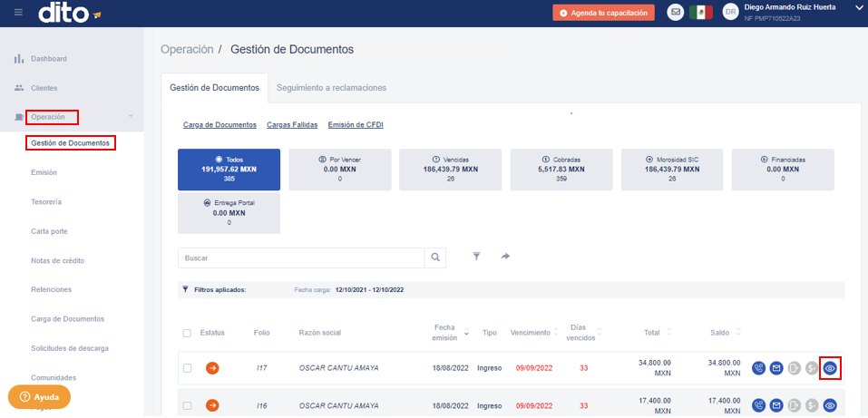Click phone call icon for folio I17
This screenshot has height=418, width=868.
pyautogui.click(x=759, y=367)
